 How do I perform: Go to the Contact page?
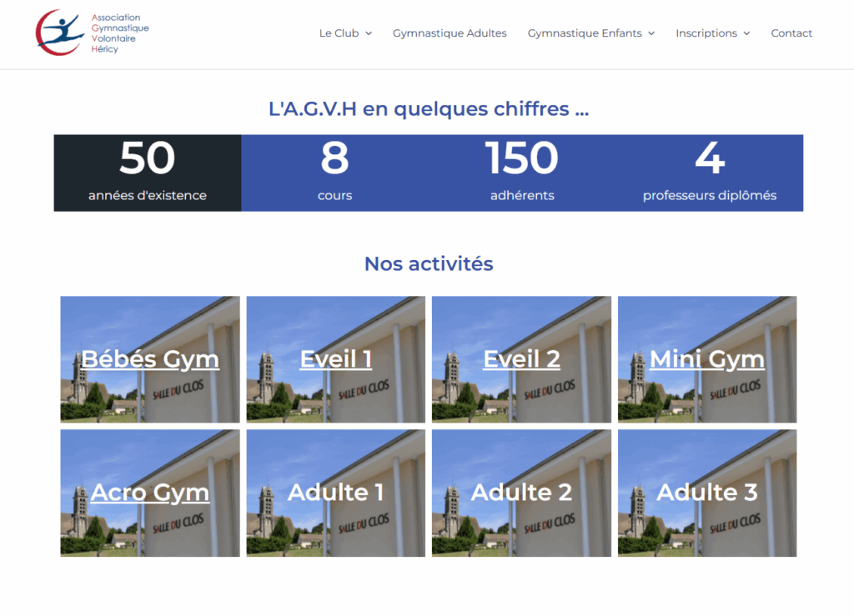(791, 33)
